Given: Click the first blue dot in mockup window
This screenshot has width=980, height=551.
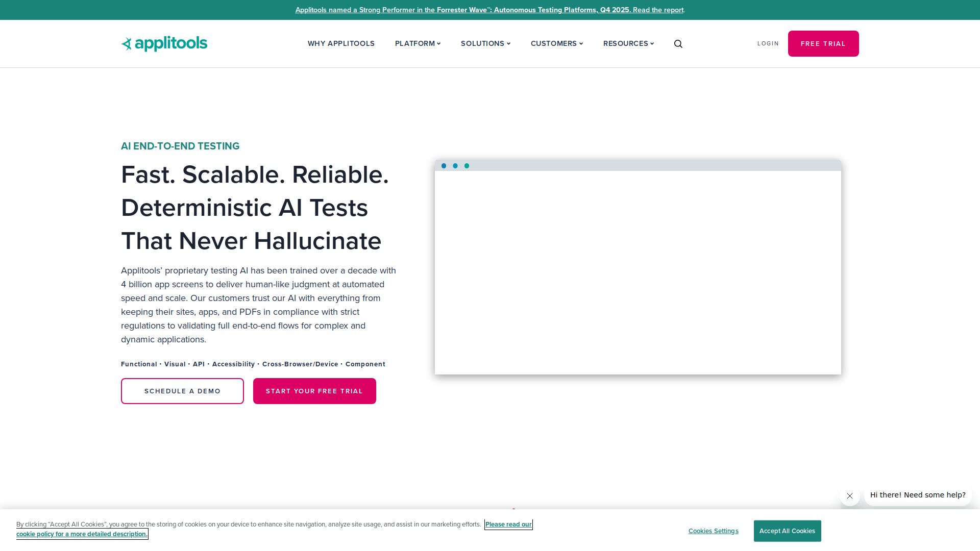Looking at the screenshot, I should click(x=444, y=166).
